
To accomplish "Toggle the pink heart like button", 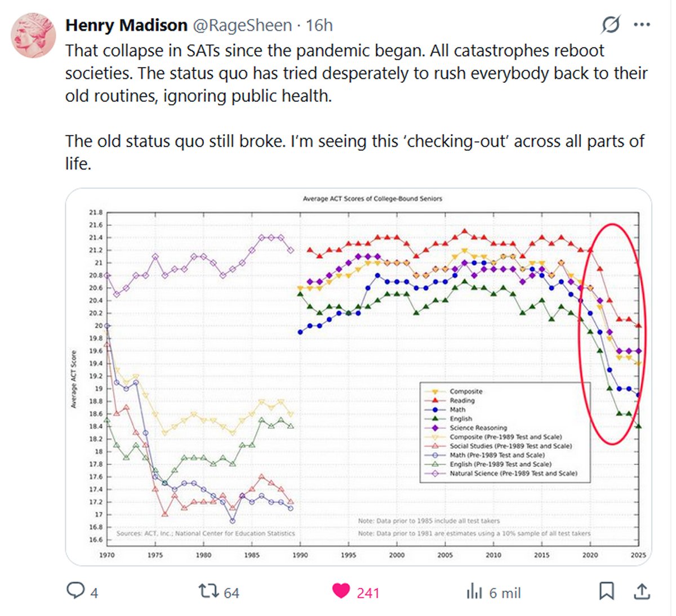I will (341, 591).
